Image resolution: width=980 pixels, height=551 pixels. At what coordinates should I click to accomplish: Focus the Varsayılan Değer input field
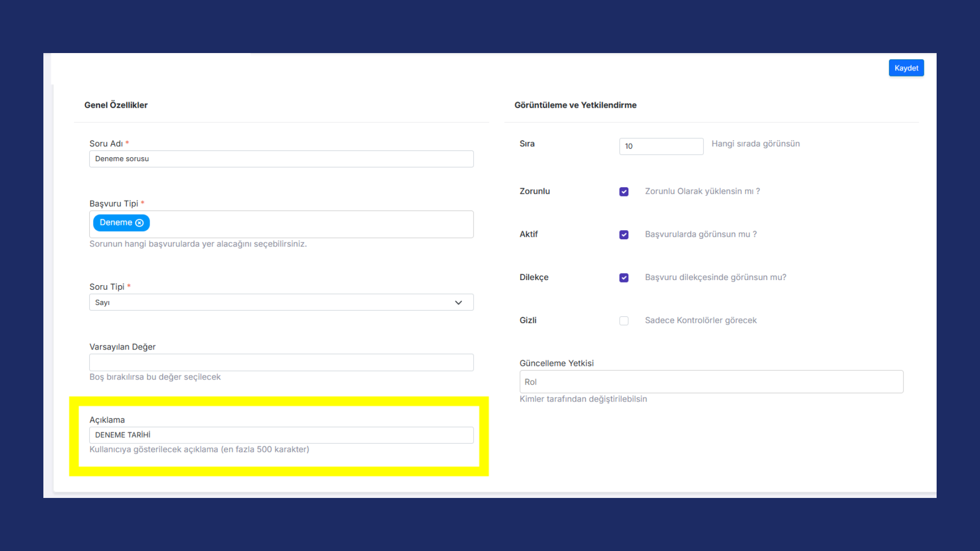tap(281, 362)
